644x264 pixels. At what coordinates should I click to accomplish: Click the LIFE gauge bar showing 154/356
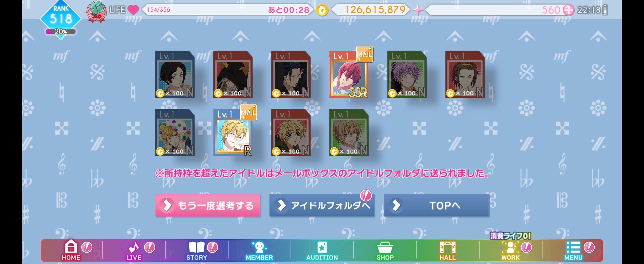[x=227, y=10]
